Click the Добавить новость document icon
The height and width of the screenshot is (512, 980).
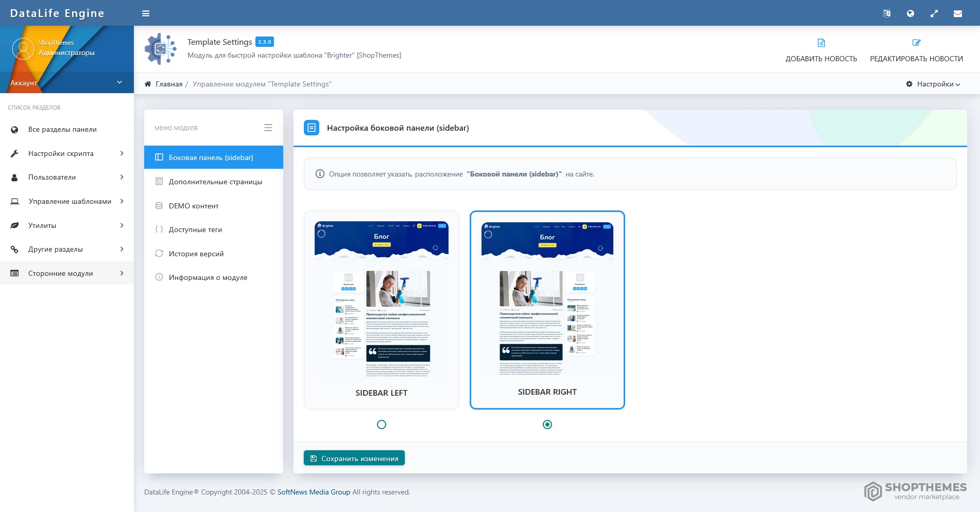point(821,43)
